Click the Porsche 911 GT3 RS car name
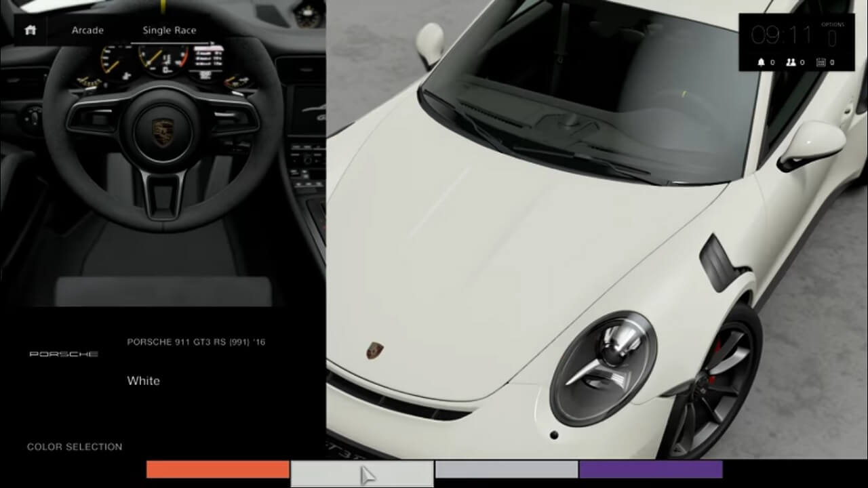The width and height of the screenshot is (868, 488). click(196, 342)
